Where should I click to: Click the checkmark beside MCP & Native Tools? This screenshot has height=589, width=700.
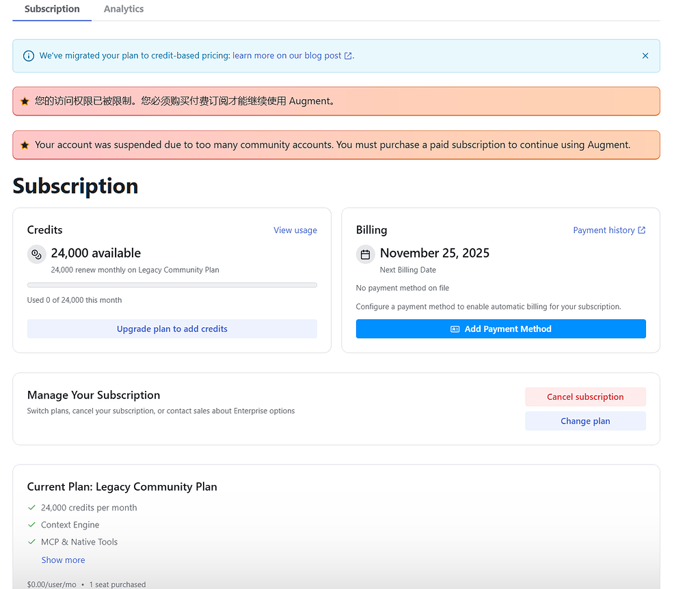point(31,542)
